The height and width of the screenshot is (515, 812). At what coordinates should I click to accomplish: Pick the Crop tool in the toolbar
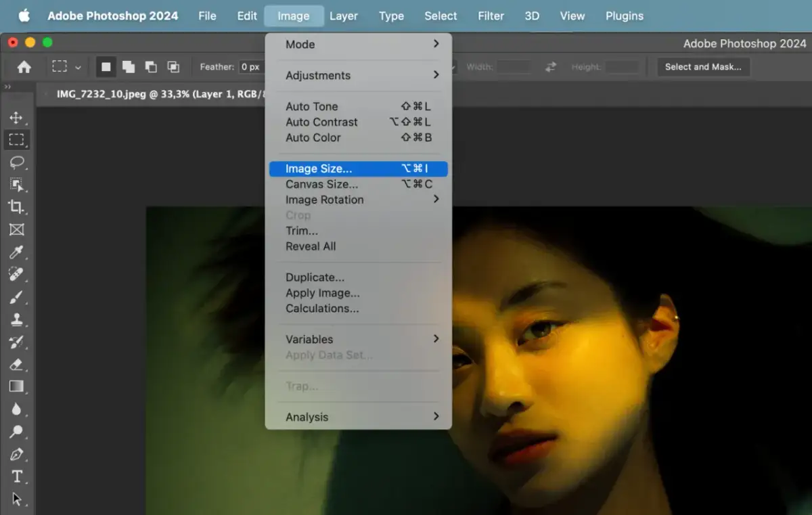pyautogui.click(x=16, y=207)
